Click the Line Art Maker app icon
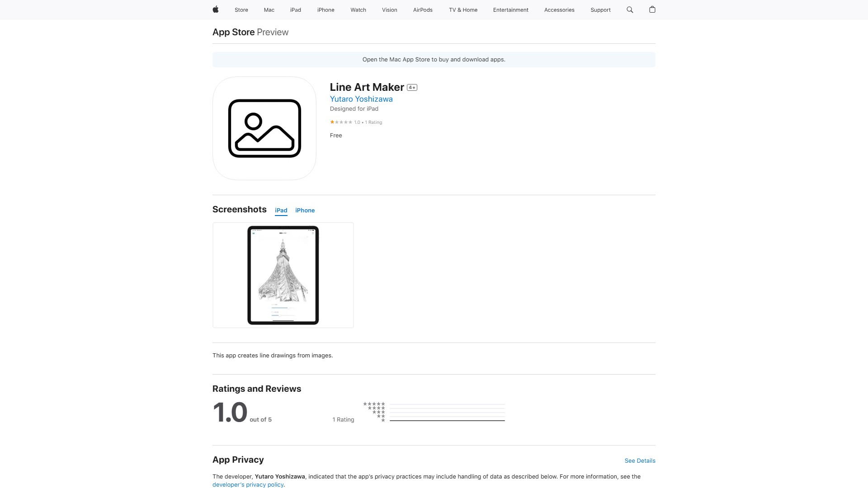Viewport: 868px width, 488px height. [x=264, y=128]
